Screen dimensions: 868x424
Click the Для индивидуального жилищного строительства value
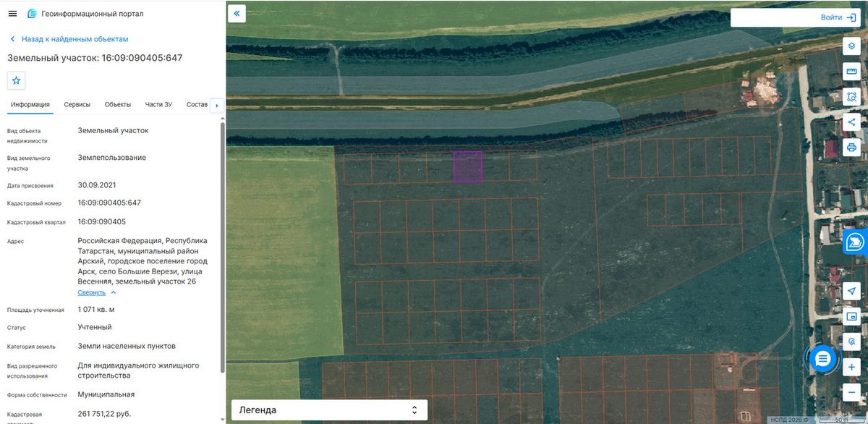pos(138,370)
